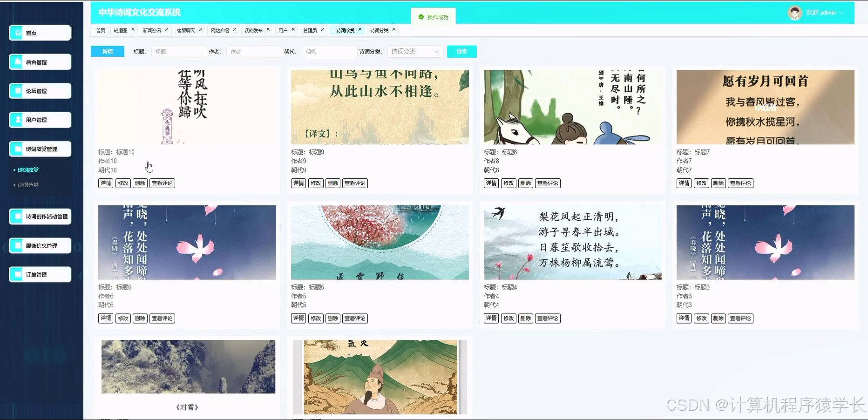Close the 诗词分类 tab
The image size is (868, 420).
pyautogui.click(x=394, y=29)
